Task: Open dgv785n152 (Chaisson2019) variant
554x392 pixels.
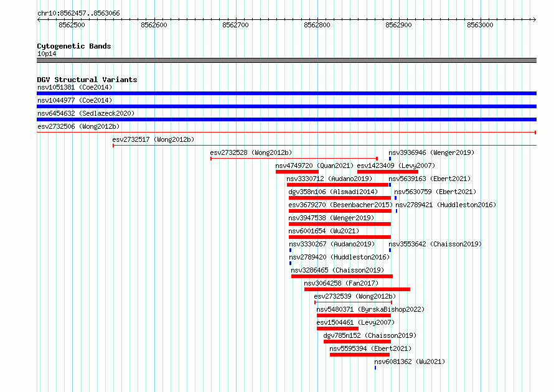Action: pos(370,335)
